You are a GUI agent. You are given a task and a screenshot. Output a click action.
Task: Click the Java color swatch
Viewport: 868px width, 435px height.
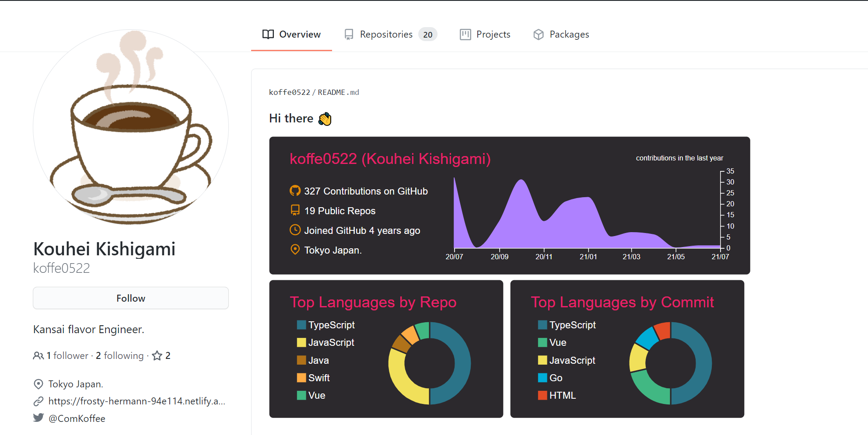coord(301,360)
